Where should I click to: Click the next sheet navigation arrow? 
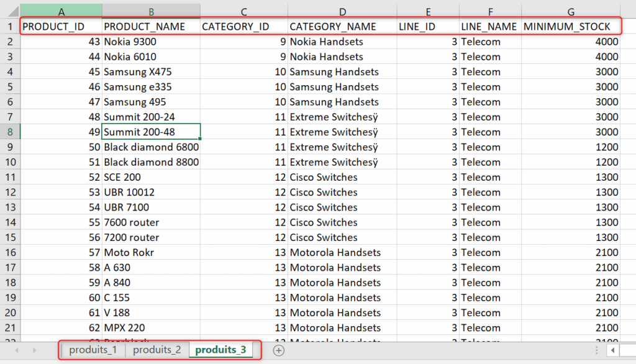(34, 350)
